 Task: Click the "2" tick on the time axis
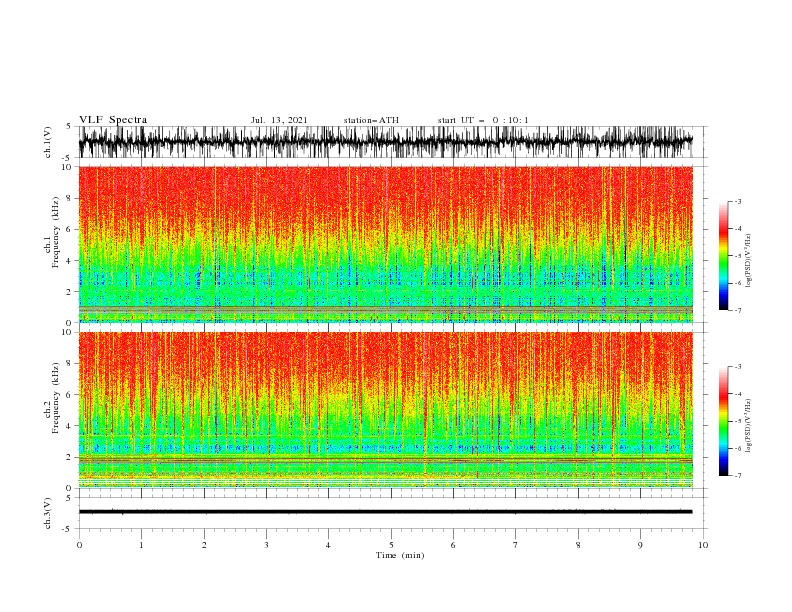[204, 545]
